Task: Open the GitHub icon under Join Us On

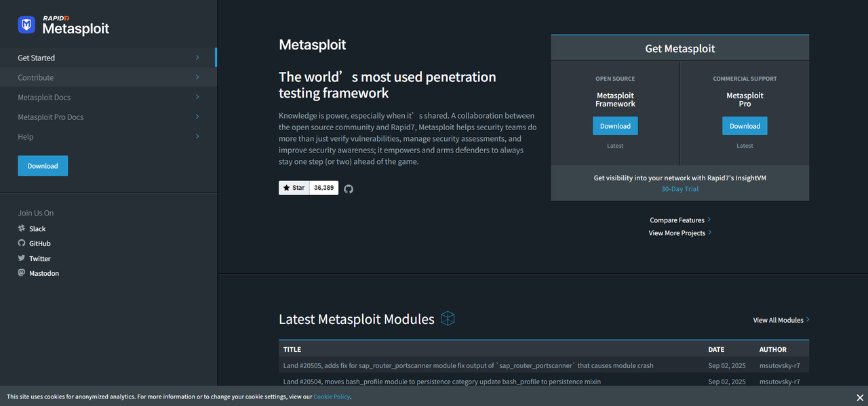Action: [x=20, y=243]
